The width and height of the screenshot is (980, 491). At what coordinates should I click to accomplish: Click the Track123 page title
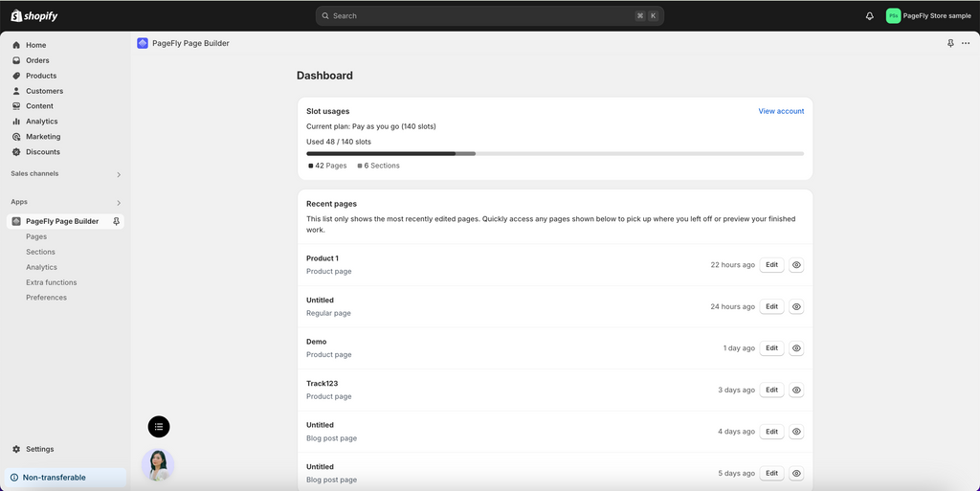point(322,384)
